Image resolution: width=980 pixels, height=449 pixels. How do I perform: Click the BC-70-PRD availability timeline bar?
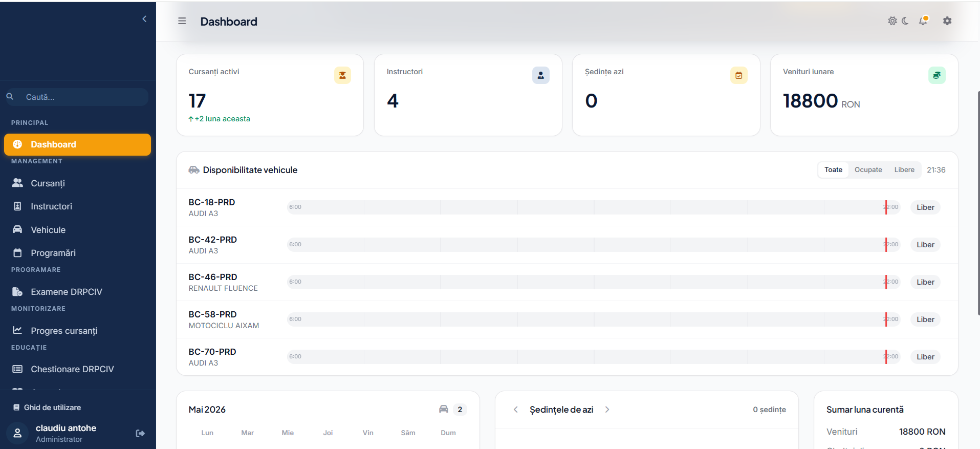point(594,357)
